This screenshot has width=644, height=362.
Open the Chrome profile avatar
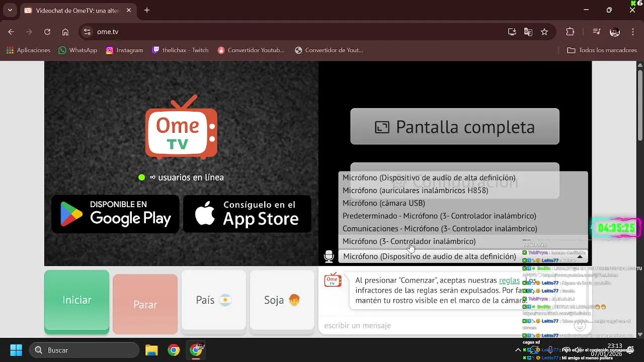point(615,32)
